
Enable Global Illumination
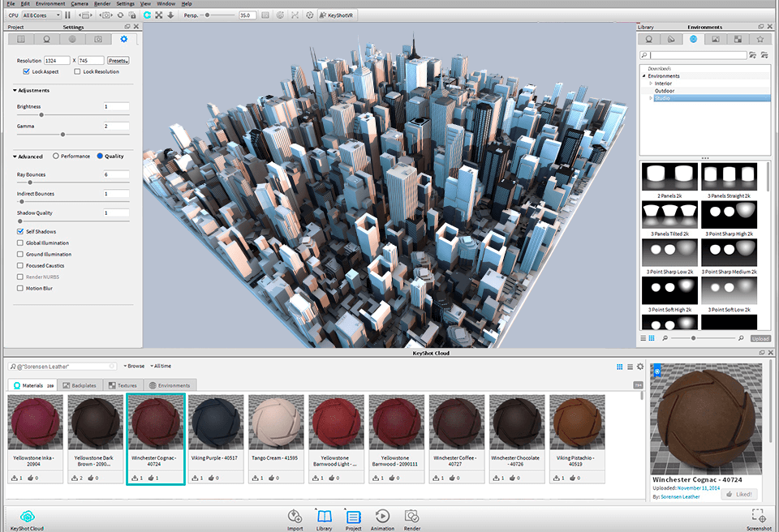click(19, 242)
